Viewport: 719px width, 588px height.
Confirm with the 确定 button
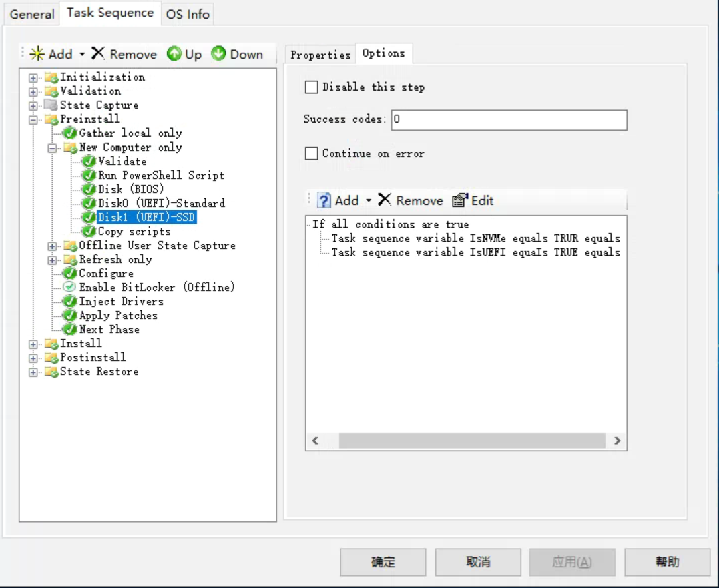[x=383, y=562]
